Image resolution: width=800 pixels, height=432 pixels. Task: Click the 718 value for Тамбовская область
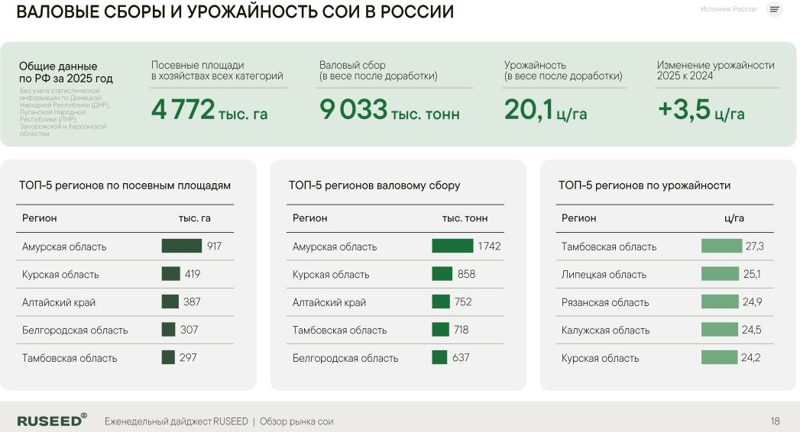(x=461, y=330)
